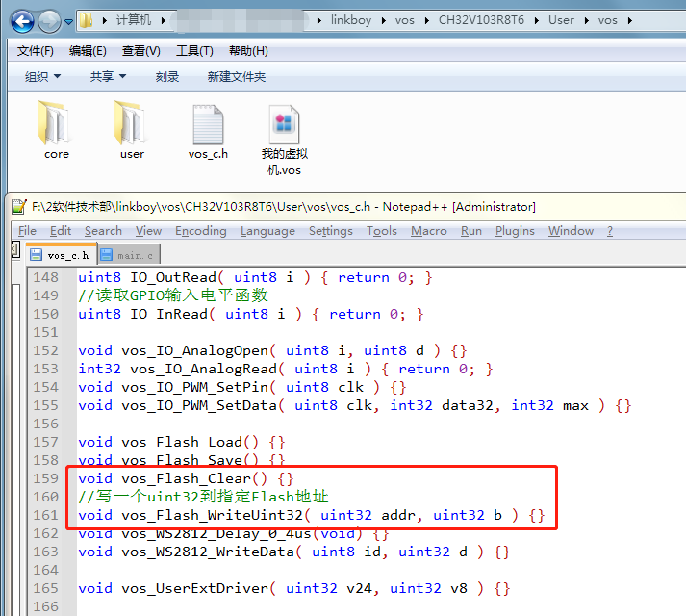Click vos_Flash_Load function name
This screenshot has height=616, width=686.
tap(182, 442)
